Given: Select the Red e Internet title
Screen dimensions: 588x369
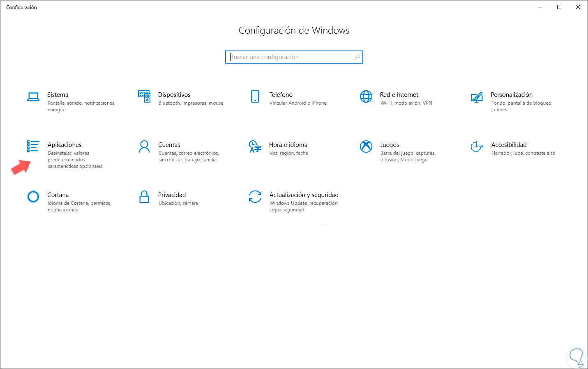Looking at the screenshot, I should pos(399,95).
